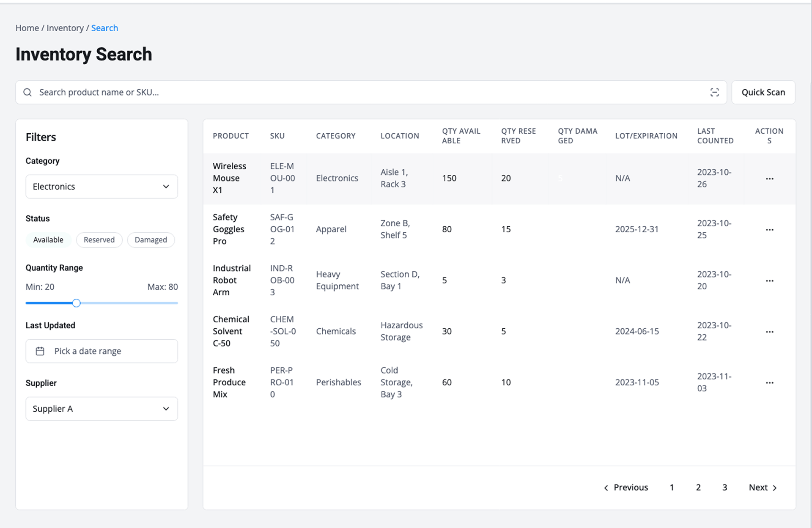This screenshot has height=528, width=812.
Task: Open actions menu for Industrial Robot Arm
Action: click(x=769, y=280)
